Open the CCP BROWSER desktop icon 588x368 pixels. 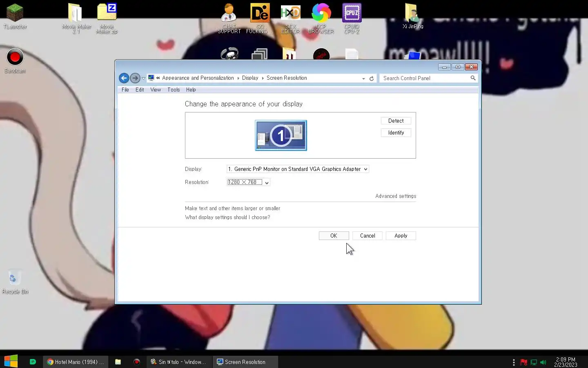coord(321,18)
